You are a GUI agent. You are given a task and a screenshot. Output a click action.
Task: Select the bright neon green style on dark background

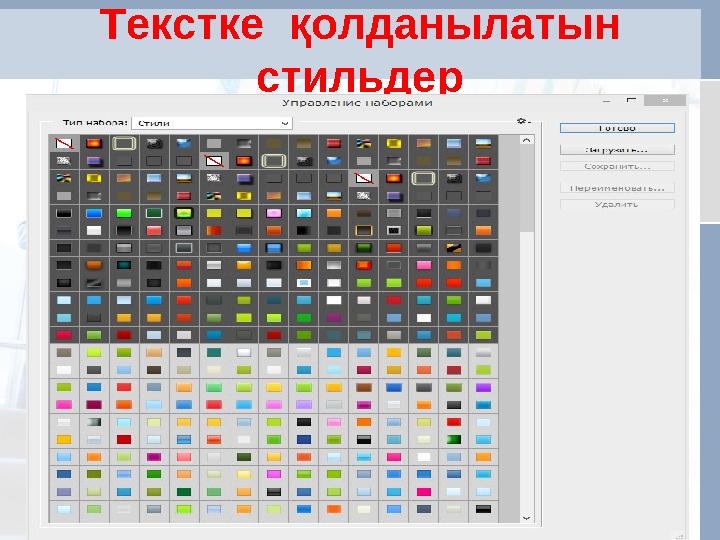pyautogui.click(x=124, y=213)
